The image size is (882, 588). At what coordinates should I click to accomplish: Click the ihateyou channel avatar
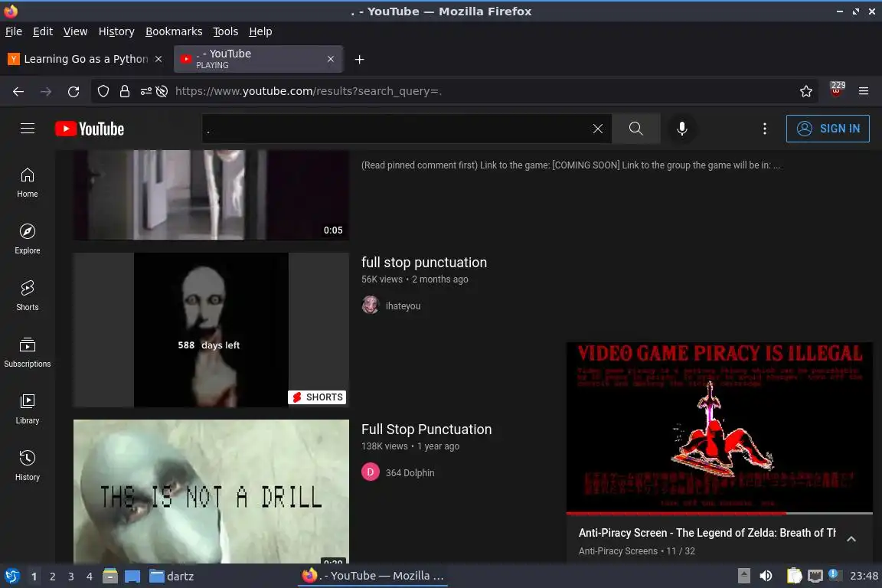pyautogui.click(x=370, y=305)
